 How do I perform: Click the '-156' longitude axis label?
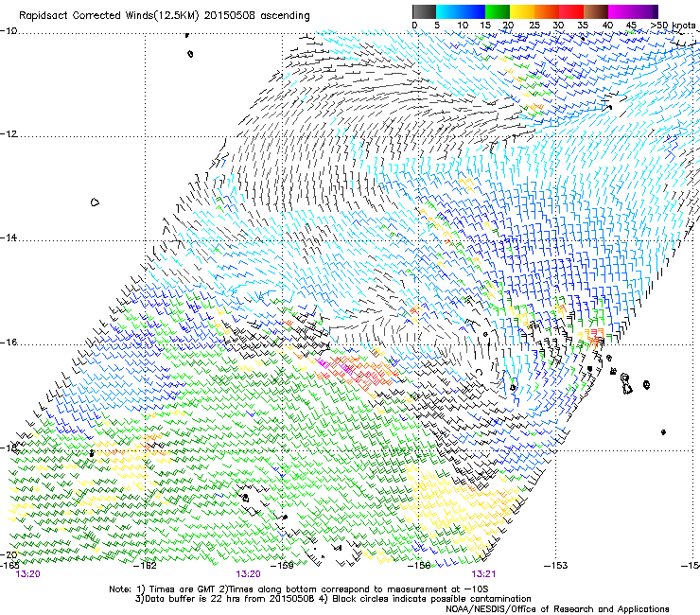click(419, 566)
